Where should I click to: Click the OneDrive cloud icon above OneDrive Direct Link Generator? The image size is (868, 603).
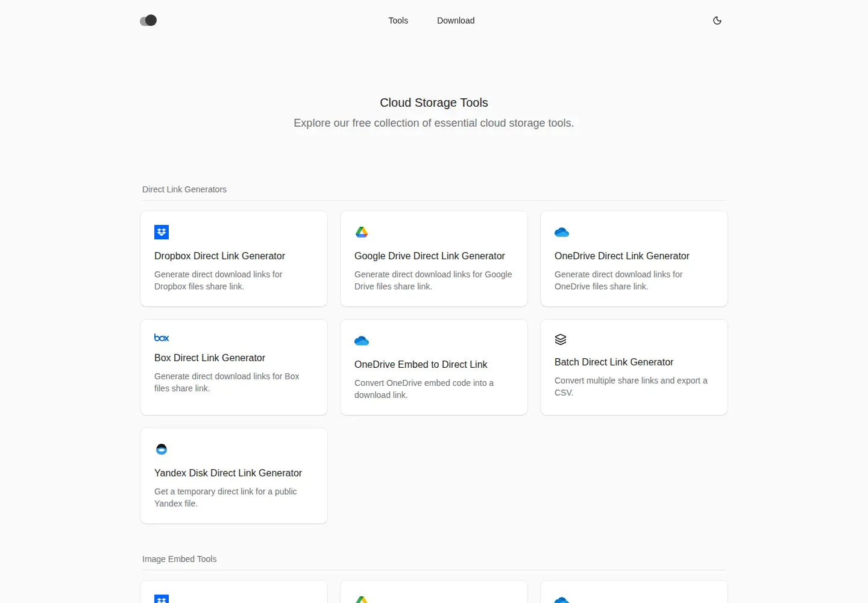562,232
